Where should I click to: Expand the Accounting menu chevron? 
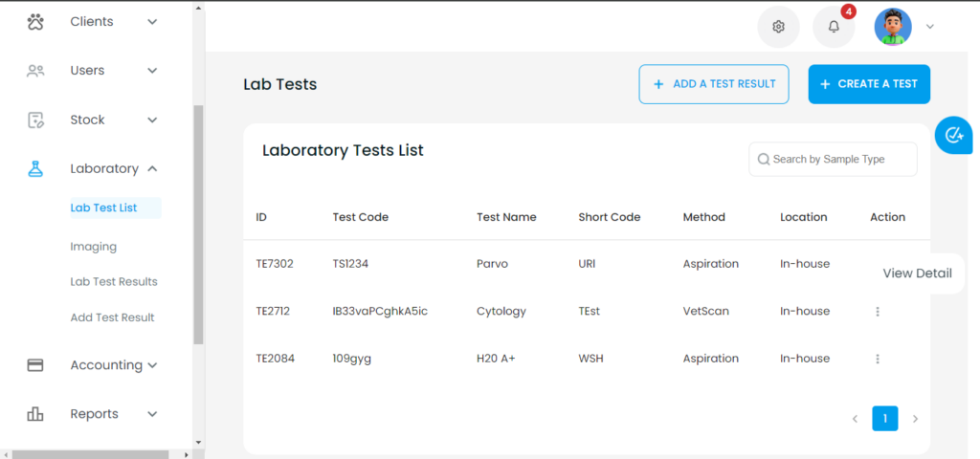tap(152, 365)
